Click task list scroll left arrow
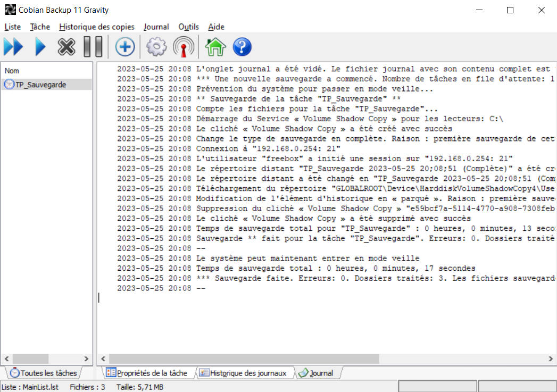The image size is (557, 392). pyautogui.click(x=6, y=359)
